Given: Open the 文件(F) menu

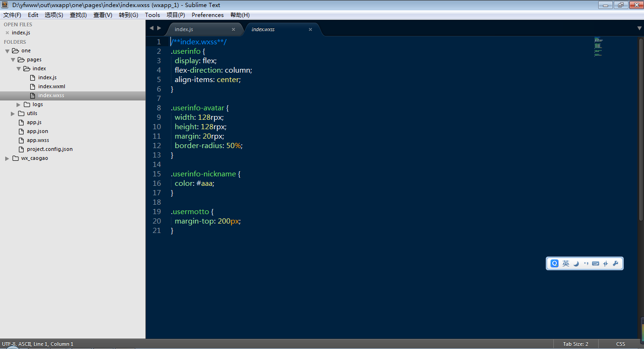Looking at the screenshot, I should [12, 15].
